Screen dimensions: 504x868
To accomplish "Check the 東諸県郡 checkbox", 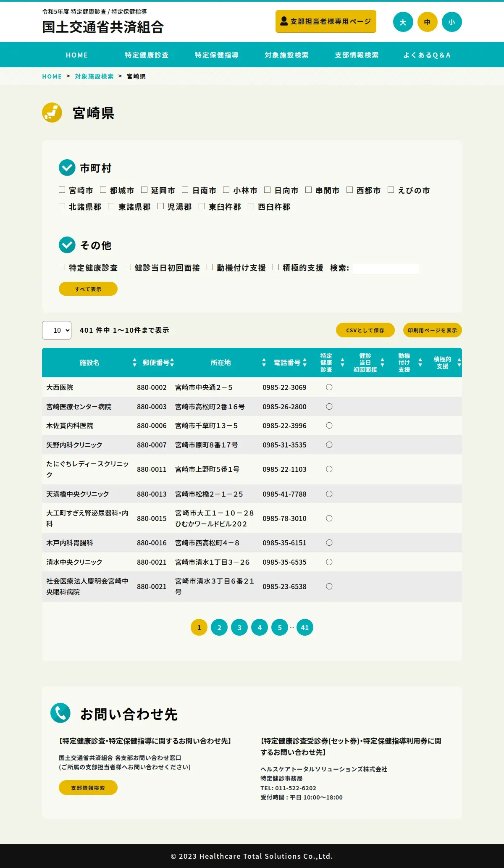I will tap(111, 206).
